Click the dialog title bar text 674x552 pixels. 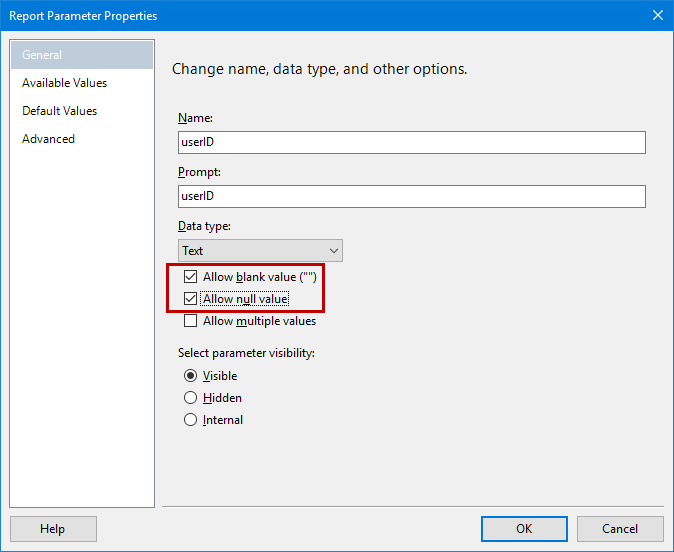pyautogui.click(x=83, y=15)
